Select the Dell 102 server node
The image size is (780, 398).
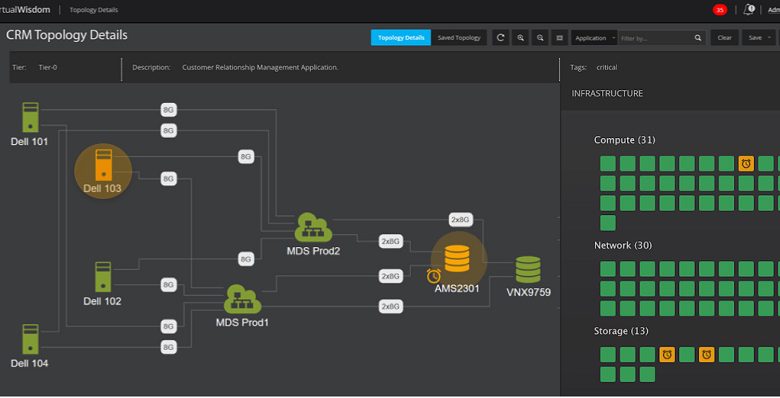coord(103,277)
